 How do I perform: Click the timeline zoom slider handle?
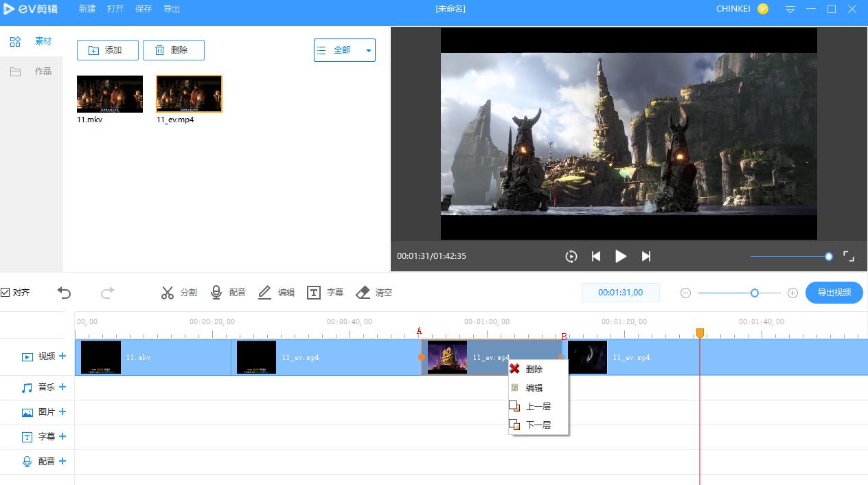point(755,293)
